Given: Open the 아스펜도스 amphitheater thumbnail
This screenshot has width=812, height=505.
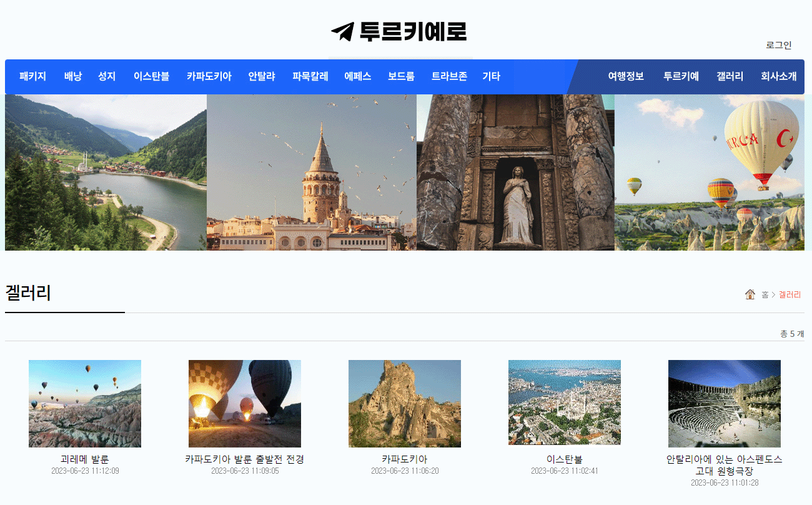Looking at the screenshot, I should (x=725, y=404).
